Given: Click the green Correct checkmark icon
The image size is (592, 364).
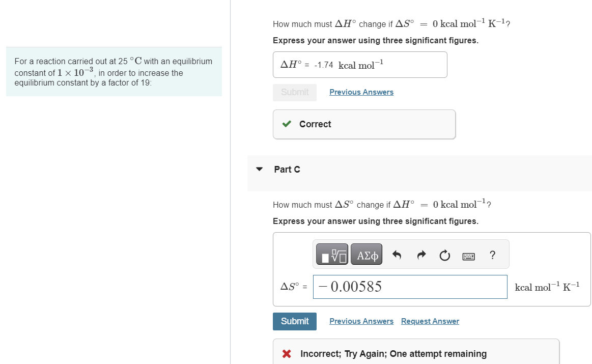Looking at the screenshot, I should (x=287, y=124).
